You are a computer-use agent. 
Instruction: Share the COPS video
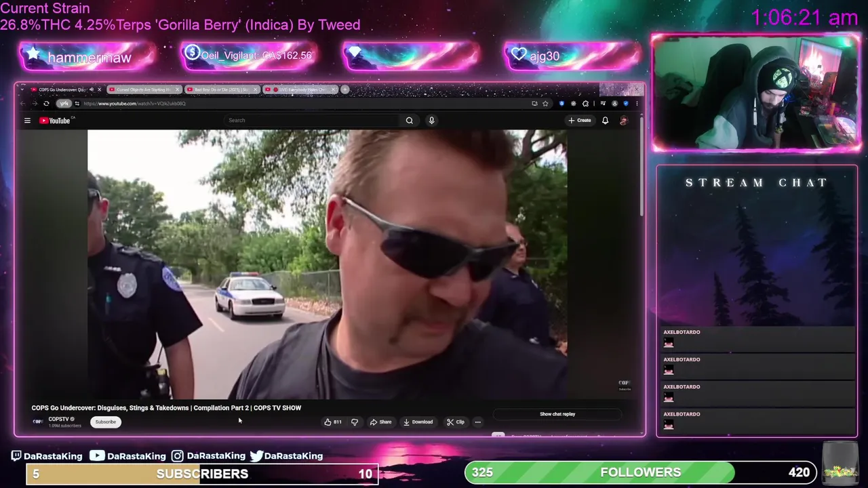380,422
